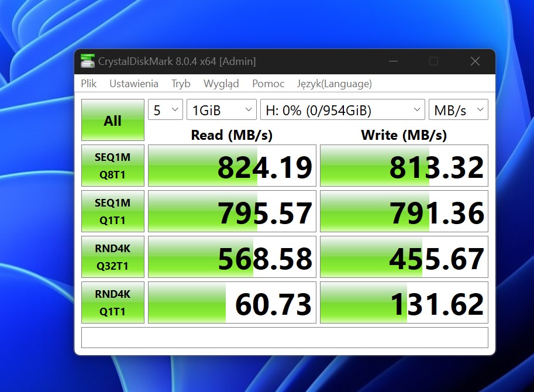Expand the 1GiB test size dropdown
534x392 pixels.
coord(222,109)
